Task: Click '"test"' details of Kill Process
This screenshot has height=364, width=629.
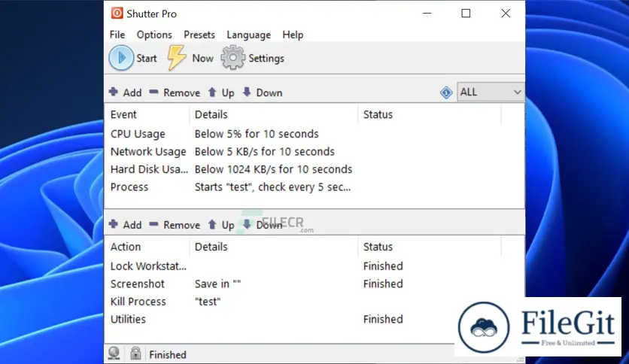Action: (x=208, y=302)
